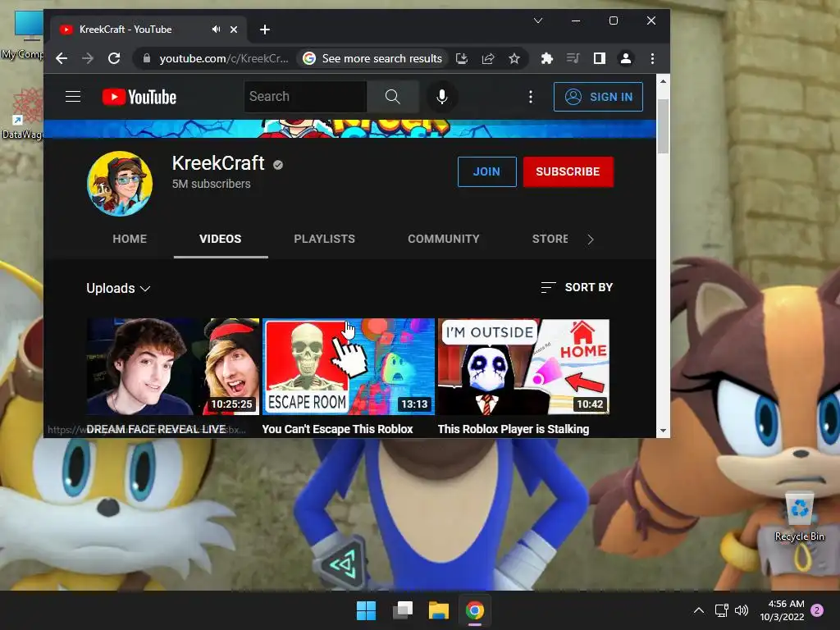This screenshot has height=630, width=840.
Task: Mute the tab via speaker icon
Action: tap(216, 29)
